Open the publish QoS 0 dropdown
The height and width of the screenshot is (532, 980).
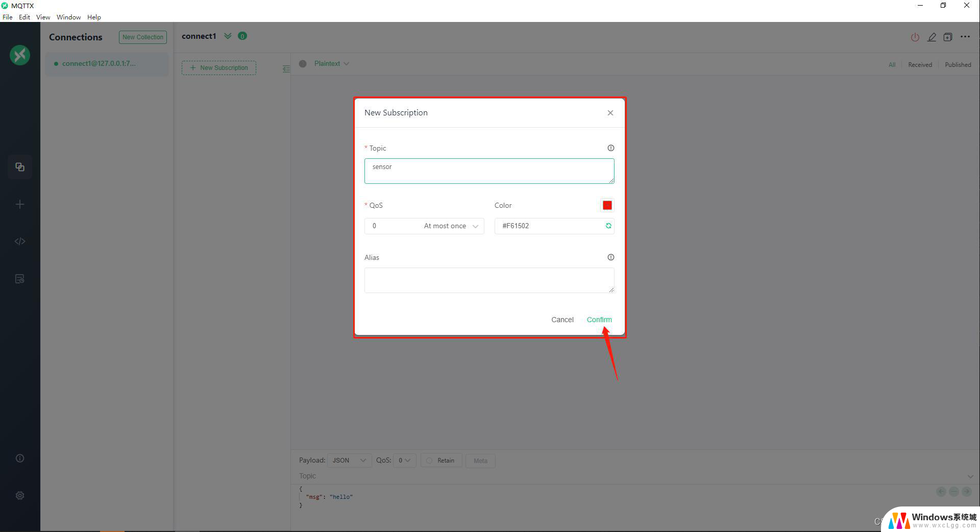point(405,461)
